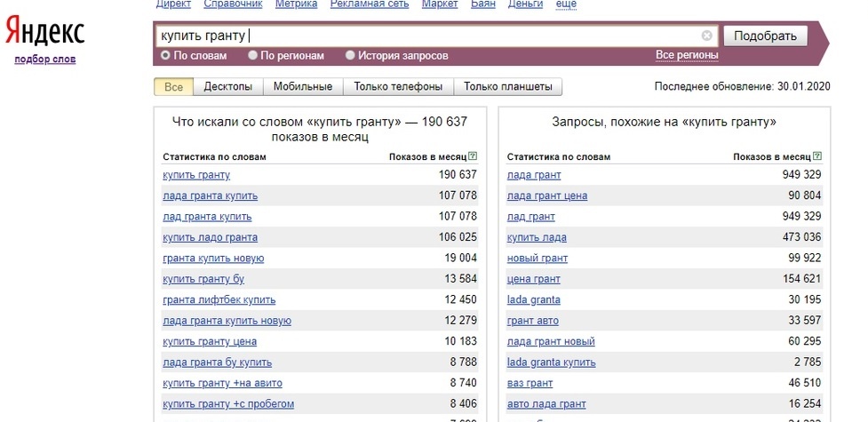Open 'Справочник' in the top menu
The image size is (868, 422).
(233, 4)
